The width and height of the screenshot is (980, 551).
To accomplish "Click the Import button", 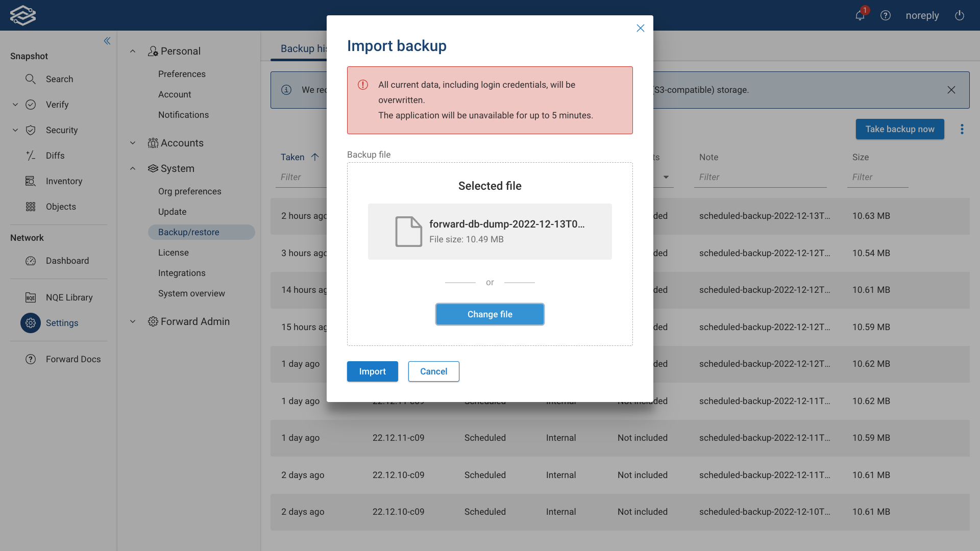I will pyautogui.click(x=372, y=371).
